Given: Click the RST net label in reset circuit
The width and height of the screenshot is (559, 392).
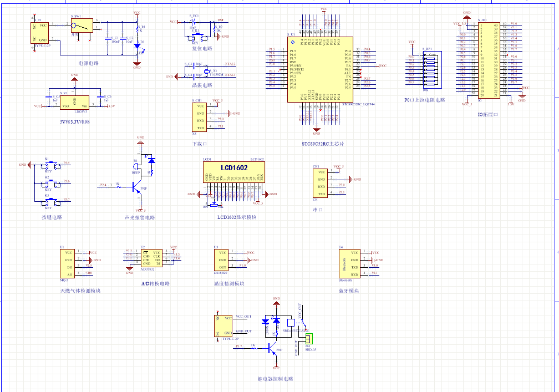Looking at the screenshot, I should point(221,21).
